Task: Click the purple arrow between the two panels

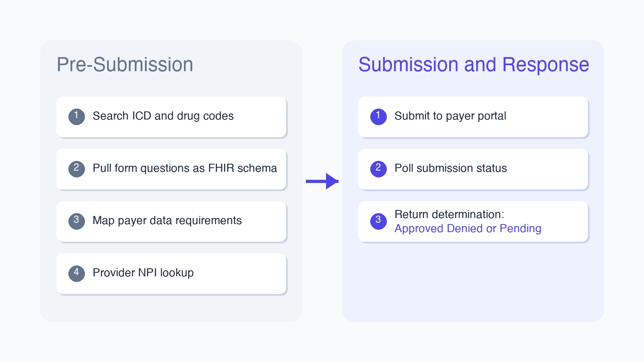Action: coord(322,181)
